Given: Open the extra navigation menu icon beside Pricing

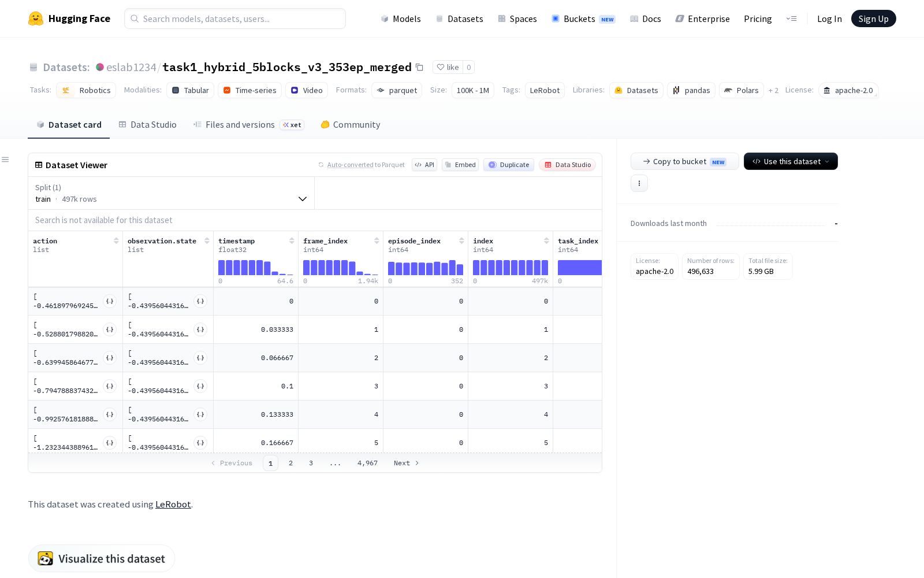Looking at the screenshot, I should 791,18.
